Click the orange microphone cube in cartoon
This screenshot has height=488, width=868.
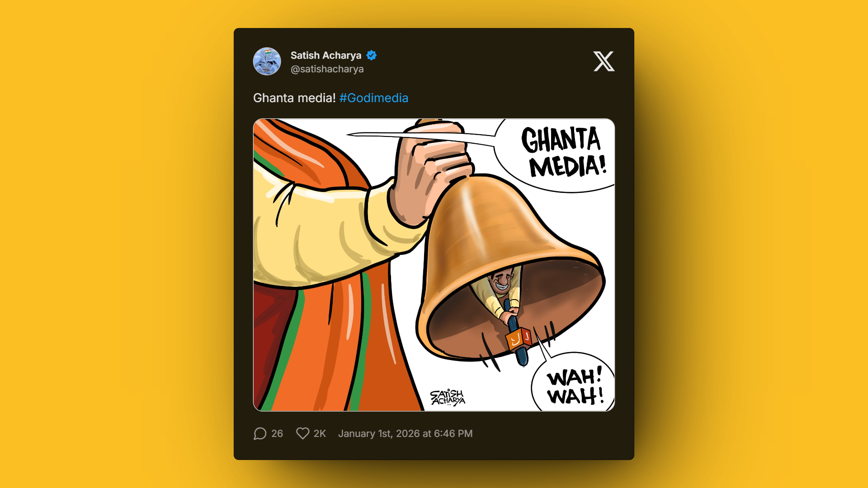click(519, 338)
